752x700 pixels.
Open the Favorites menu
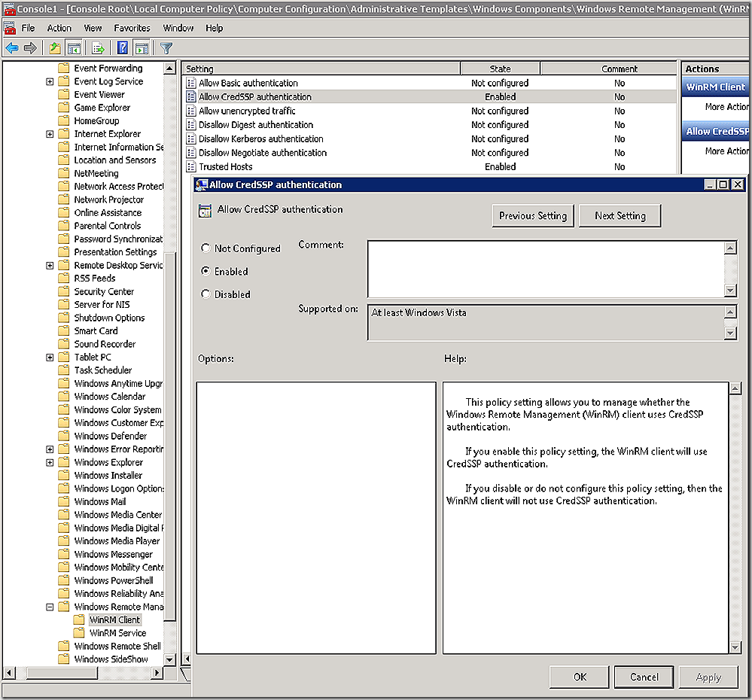click(x=132, y=29)
